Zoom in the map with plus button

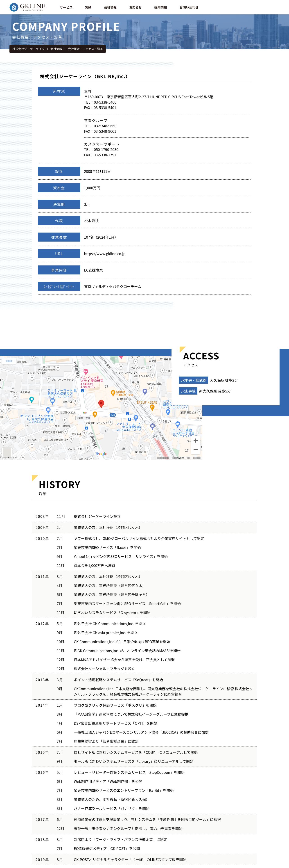(x=195, y=440)
